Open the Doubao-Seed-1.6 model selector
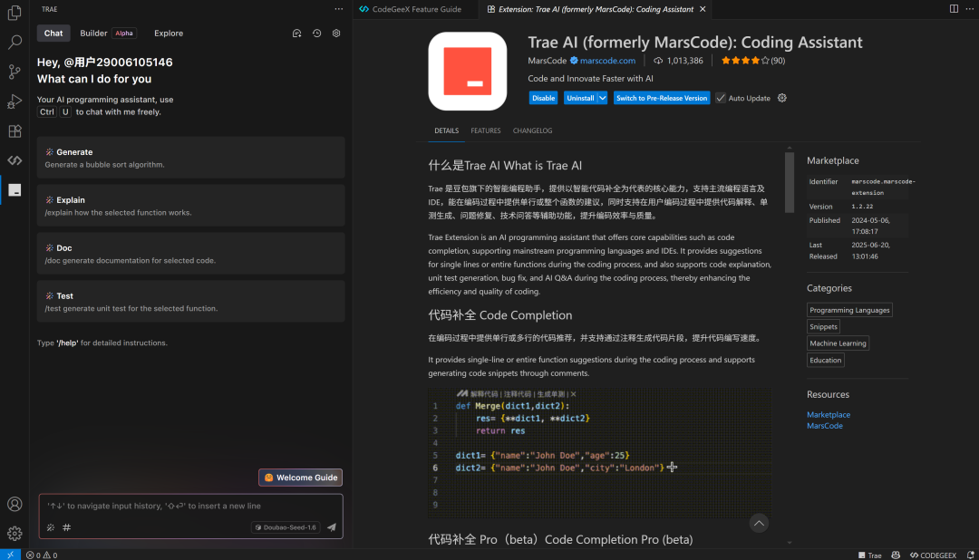This screenshot has width=979, height=560. [x=286, y=527]
